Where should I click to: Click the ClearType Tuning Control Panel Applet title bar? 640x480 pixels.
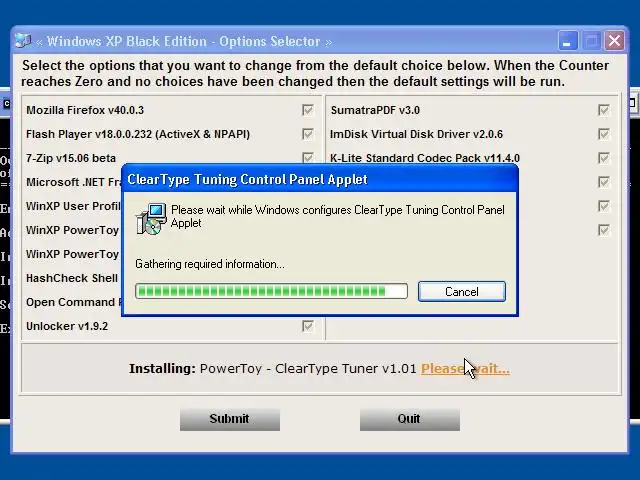[x=320, y=179]
